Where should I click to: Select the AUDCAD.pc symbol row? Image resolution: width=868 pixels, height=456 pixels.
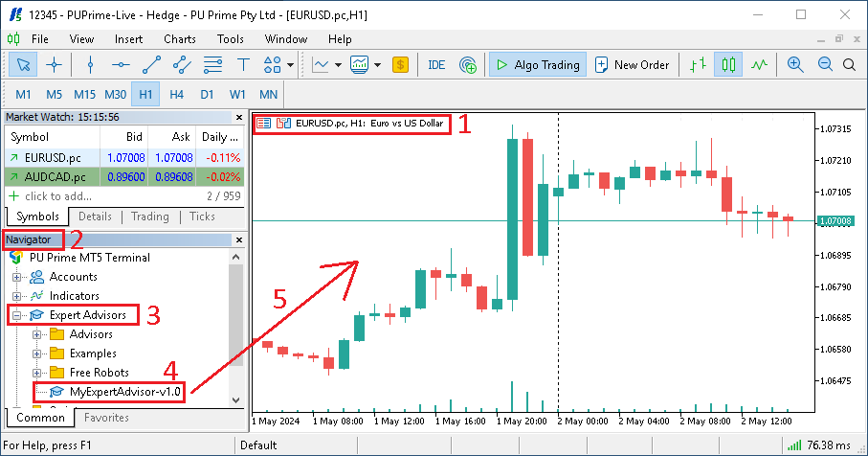tap(124, 177)
